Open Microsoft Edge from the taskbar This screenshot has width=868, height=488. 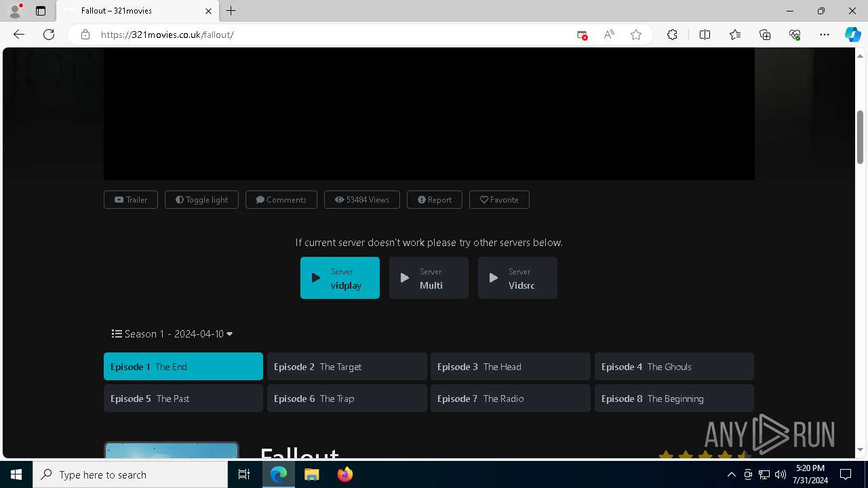pos(279,474)
